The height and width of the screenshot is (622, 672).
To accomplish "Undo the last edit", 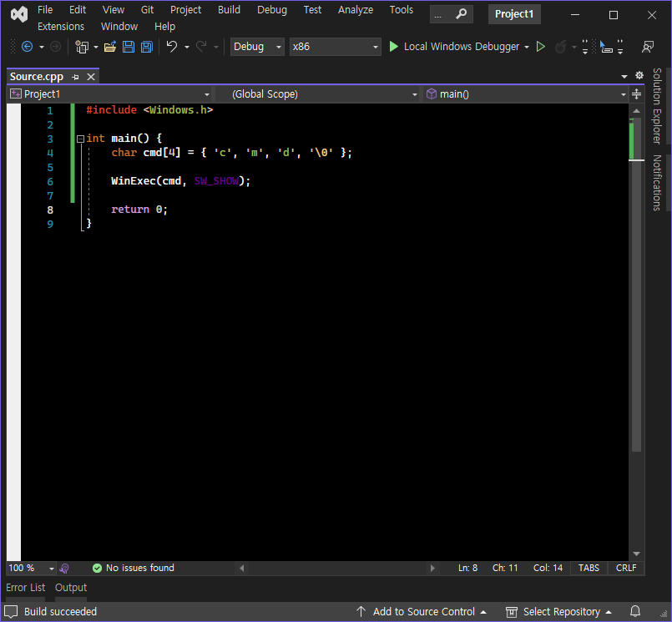I will pyautogui.click(x=172, y=46).
